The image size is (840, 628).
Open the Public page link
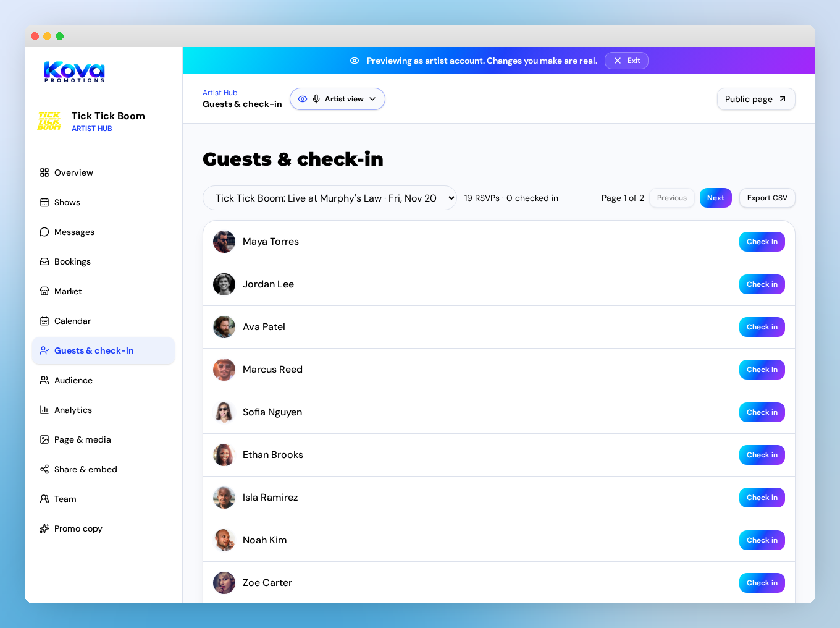click(x=756, y=99)
